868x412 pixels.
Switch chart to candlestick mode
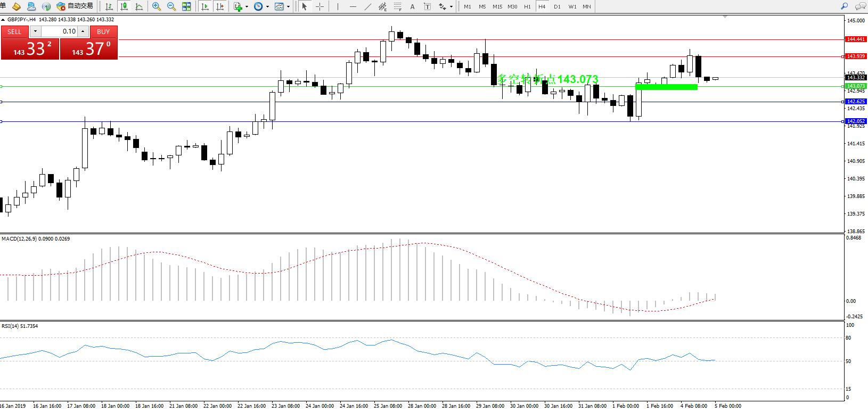pyautogui.click(x=124, y=6)
